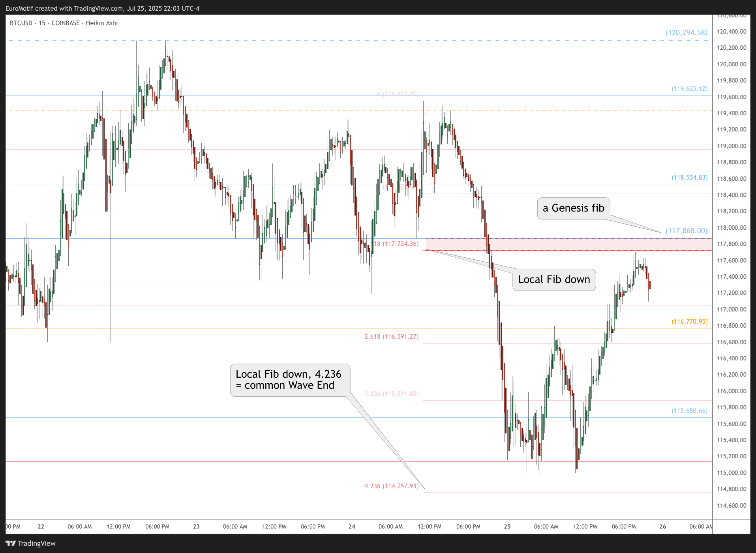Click the TradingView logo at bottom left

(30, 544)
